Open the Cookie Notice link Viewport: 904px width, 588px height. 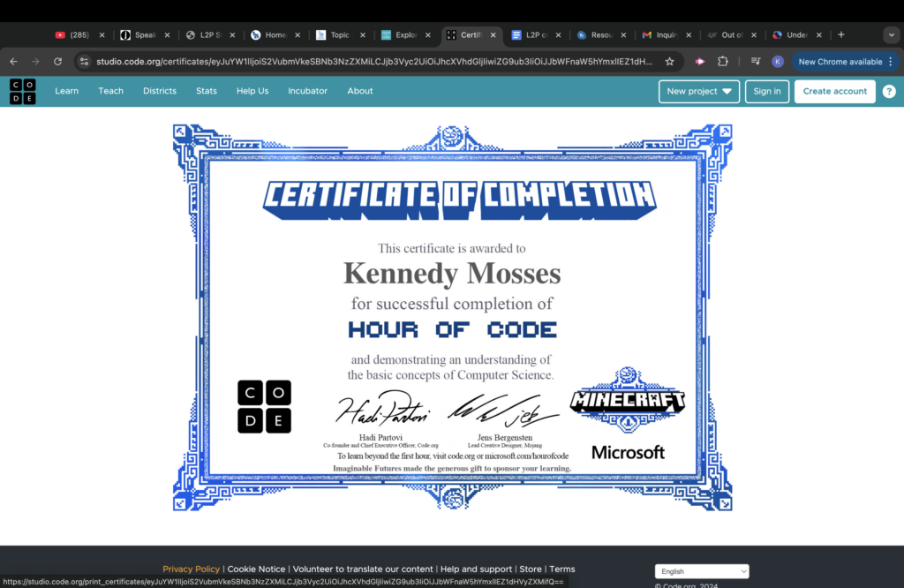point(256,569)
